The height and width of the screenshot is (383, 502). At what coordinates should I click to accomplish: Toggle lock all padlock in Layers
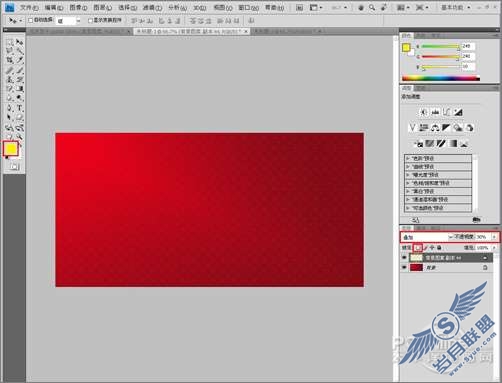[439, 248]
